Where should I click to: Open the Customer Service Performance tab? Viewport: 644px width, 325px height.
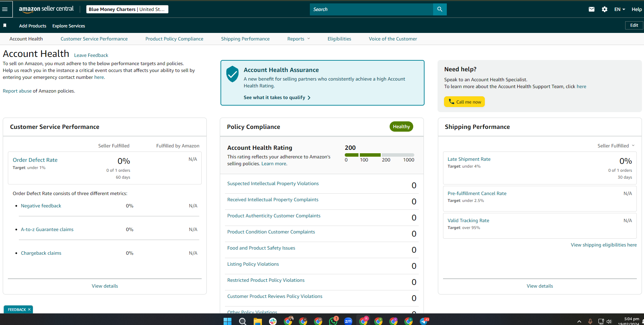(x=94, y=39)
